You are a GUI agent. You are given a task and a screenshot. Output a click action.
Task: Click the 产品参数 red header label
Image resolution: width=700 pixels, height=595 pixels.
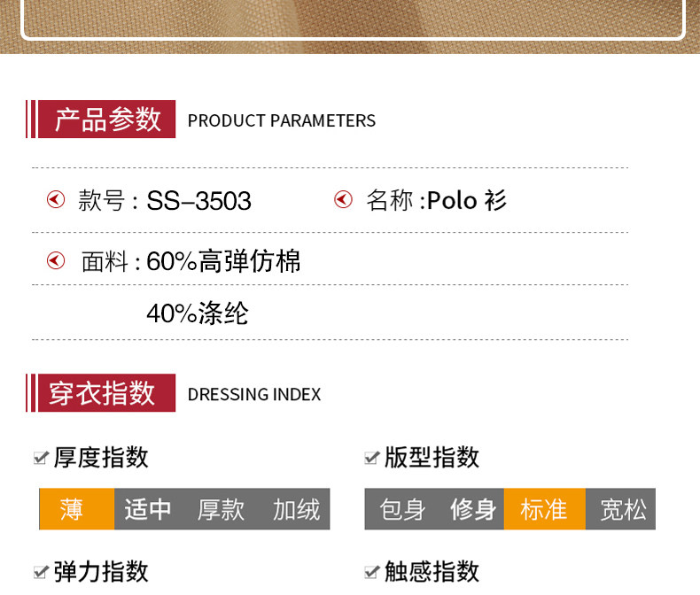(x=107, y=120)
